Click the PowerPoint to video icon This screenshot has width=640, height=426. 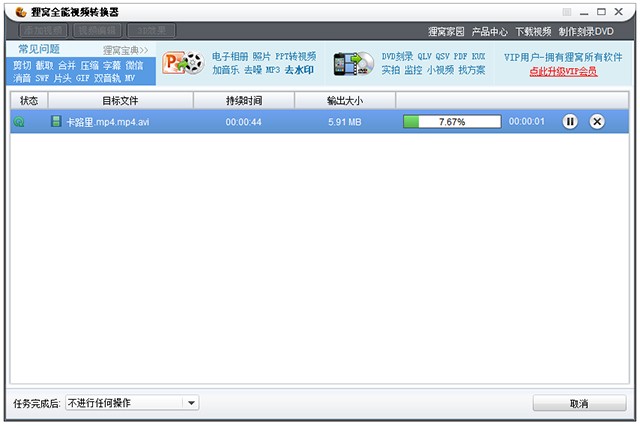coord(183,63)
